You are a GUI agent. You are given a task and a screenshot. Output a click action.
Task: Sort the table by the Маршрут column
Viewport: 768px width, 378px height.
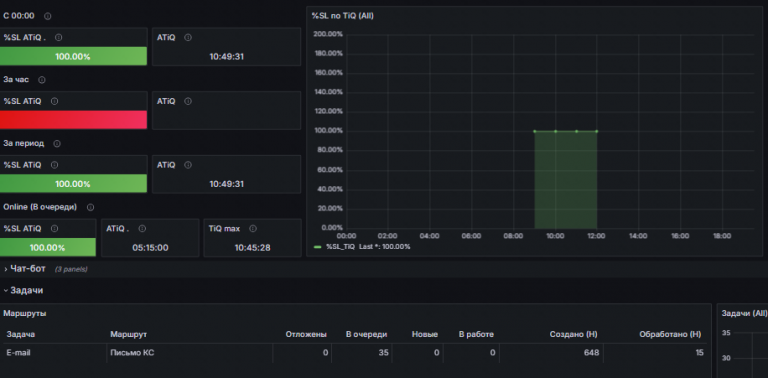tap(128, 334)
